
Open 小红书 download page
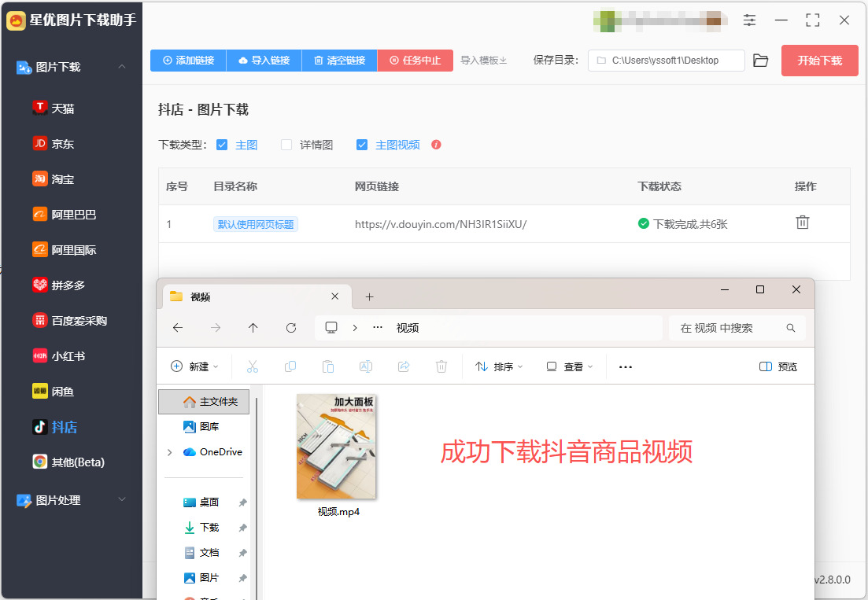point(59,356)
